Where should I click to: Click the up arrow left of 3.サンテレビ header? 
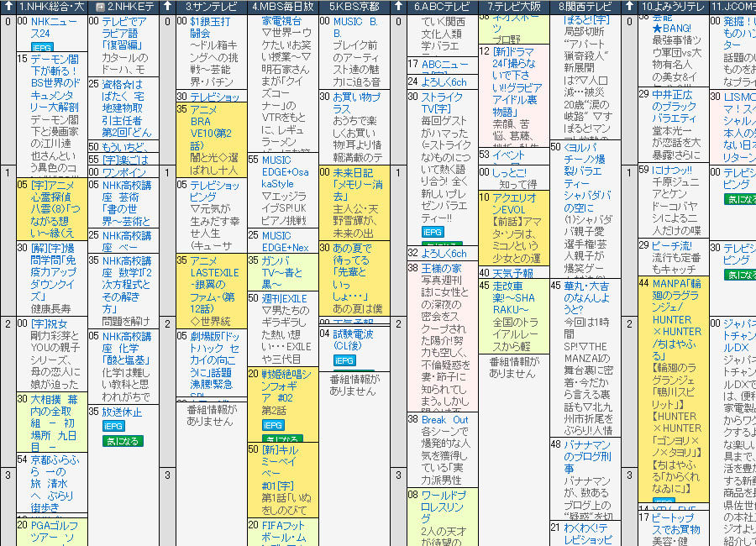pos(167,6)
